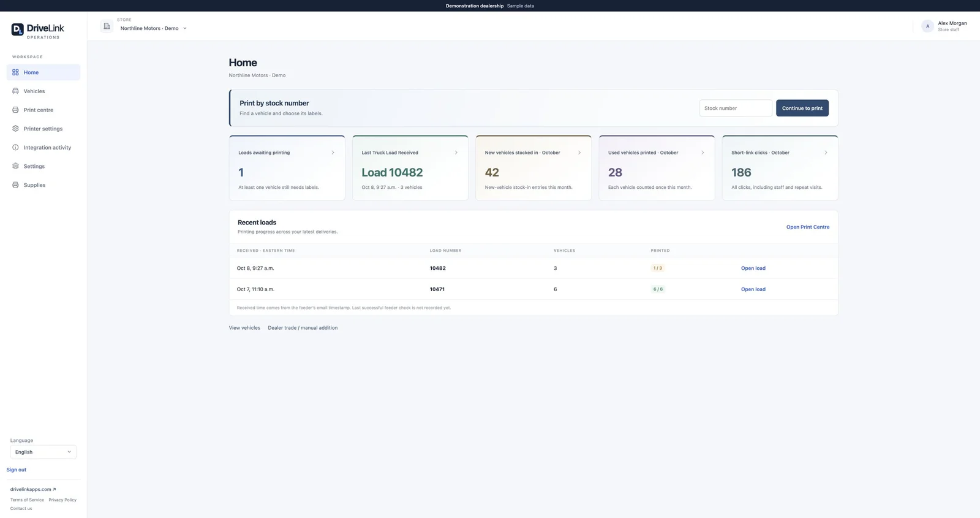Click the Sign out link
The image size is (980, 518).
pyautogui.click(x=17, y=470)
